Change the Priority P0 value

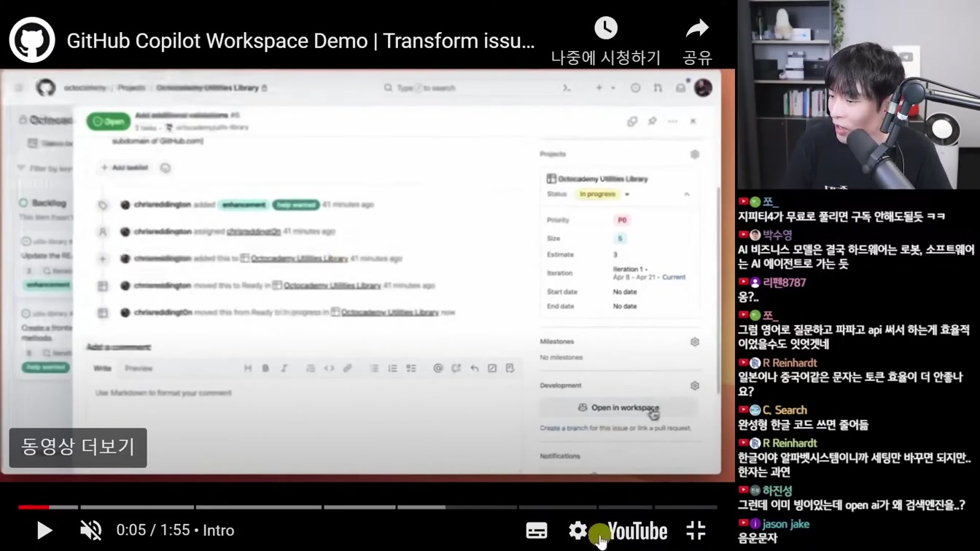622,220
